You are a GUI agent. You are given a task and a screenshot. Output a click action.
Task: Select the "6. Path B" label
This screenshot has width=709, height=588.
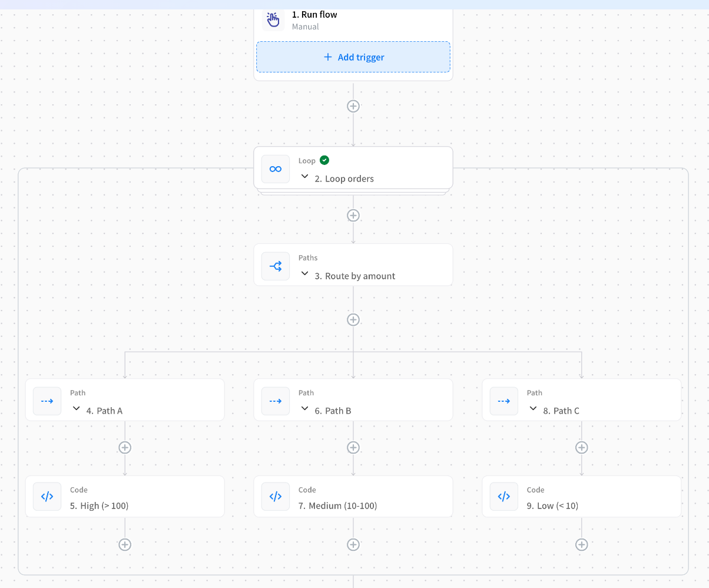pos(333,411)
